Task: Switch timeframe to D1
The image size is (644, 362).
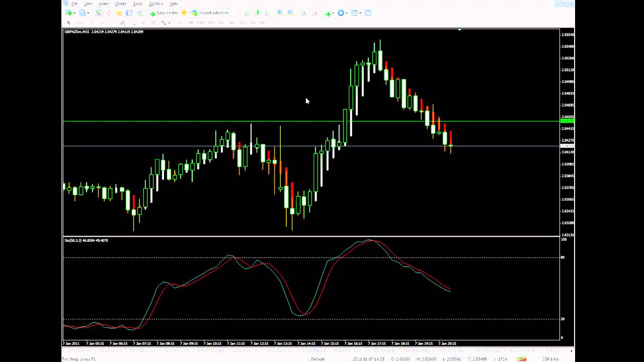Action: pyautogui.click(x=242, y=23)
